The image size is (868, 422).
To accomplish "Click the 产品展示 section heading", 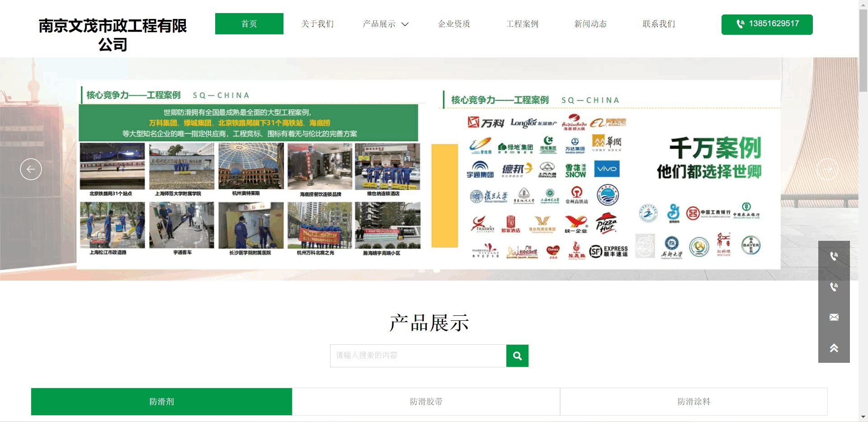I will [x=429, y=323].
